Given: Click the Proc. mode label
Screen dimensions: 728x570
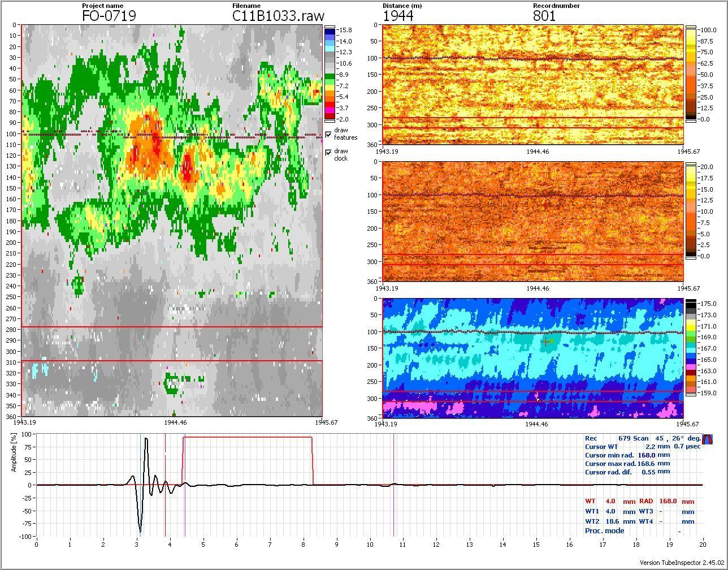Looking at the screenshot, I should pos(604,530).
